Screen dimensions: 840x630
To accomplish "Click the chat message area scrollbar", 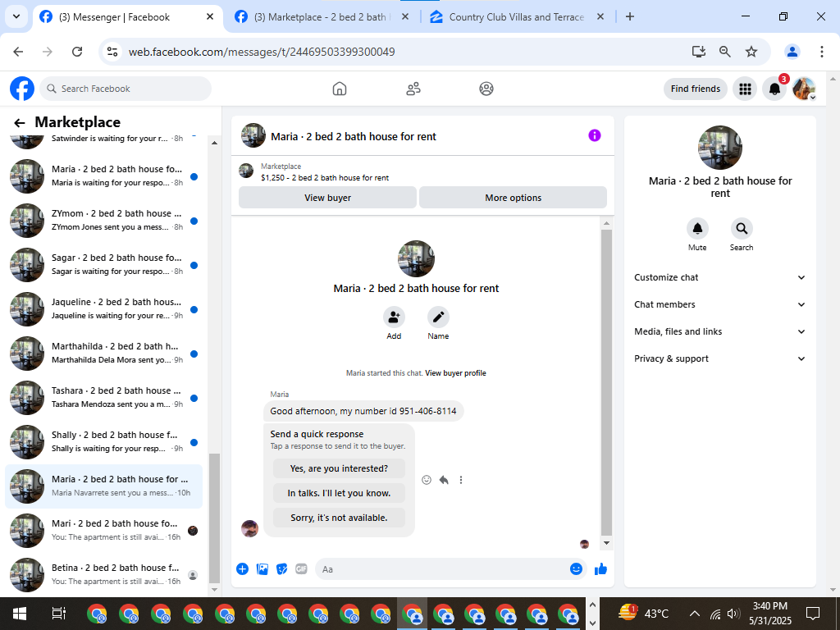I will pos(606,382).
